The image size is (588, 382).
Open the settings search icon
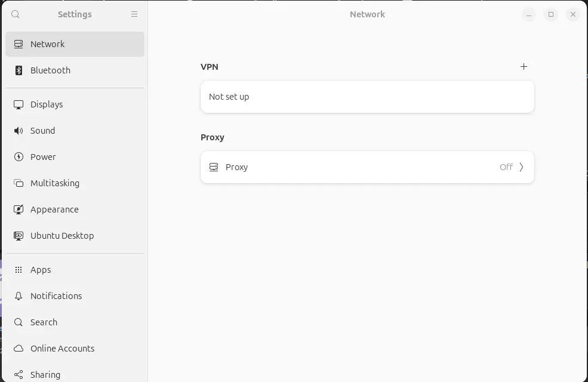(16, 14)
